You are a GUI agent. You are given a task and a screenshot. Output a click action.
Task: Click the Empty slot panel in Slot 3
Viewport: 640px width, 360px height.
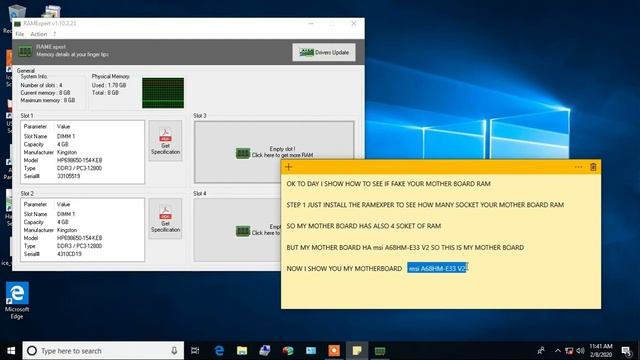point(274,152)
